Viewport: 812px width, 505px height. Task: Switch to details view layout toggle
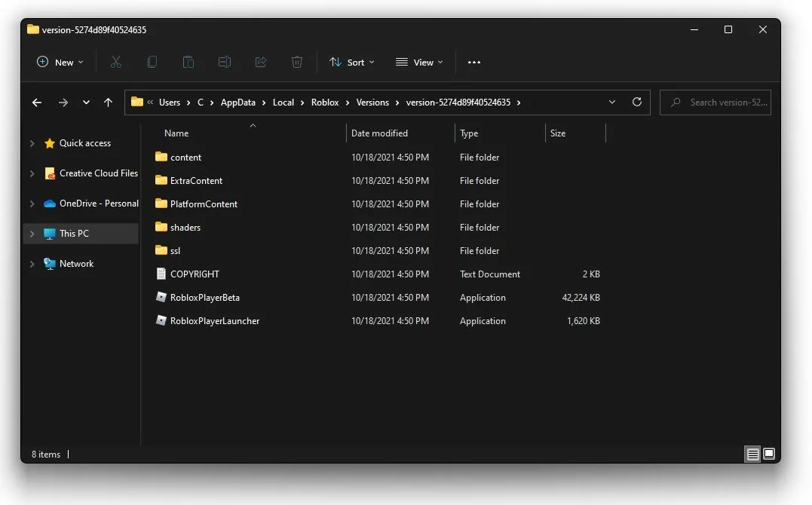click(752, 454)
